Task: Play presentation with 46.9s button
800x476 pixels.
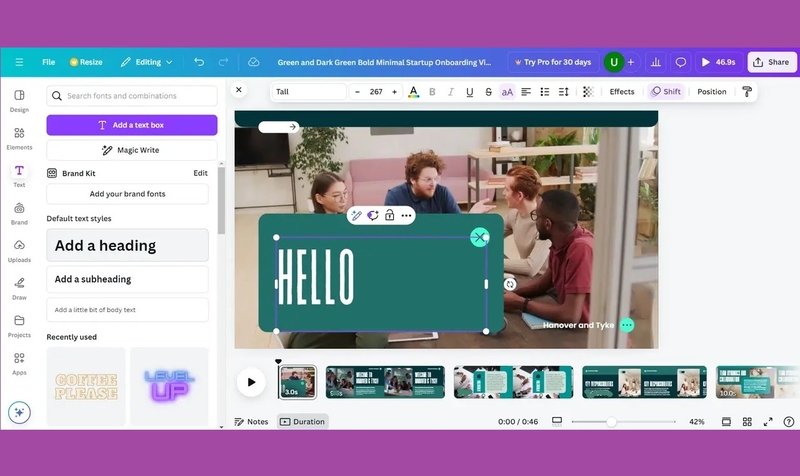Action: coord(718,62)
